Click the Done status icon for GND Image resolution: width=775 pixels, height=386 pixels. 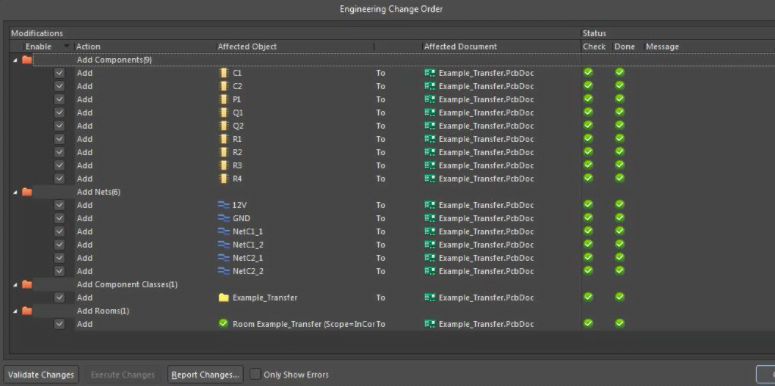620,217
